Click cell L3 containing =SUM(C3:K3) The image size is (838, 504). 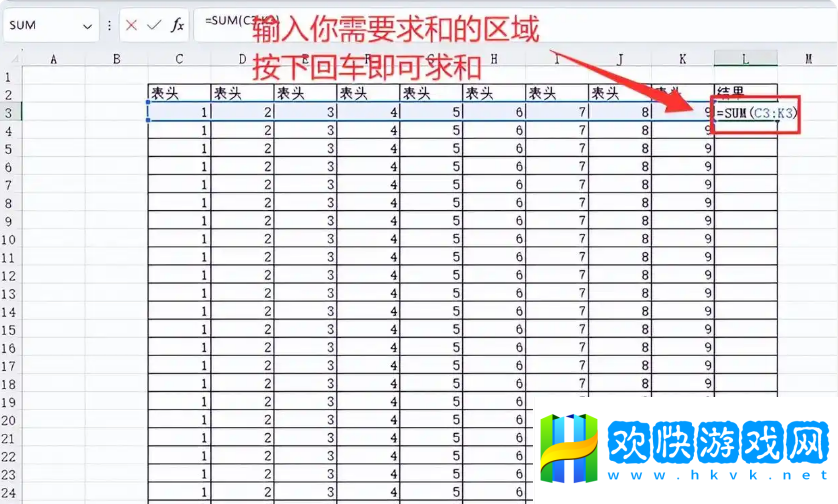746,112
